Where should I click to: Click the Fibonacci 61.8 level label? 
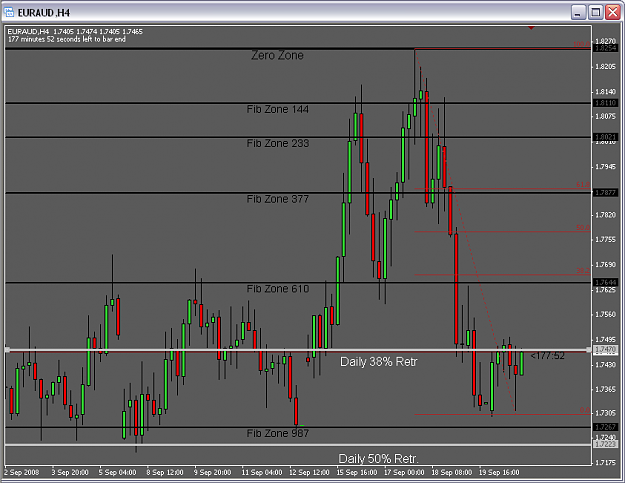[583, 185]
